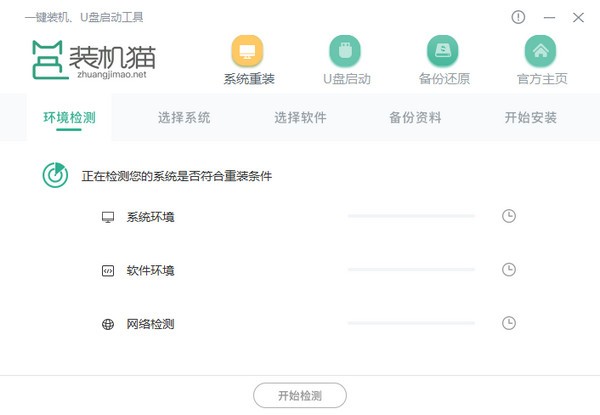Select the 开始安装 tab
Image resolution: width=600 pixels, height=415 pixels.
[x=531, y=118]
